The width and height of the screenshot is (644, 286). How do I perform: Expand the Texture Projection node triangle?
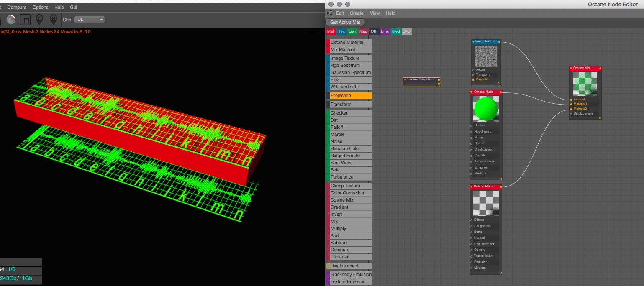[x=405, y=79]
